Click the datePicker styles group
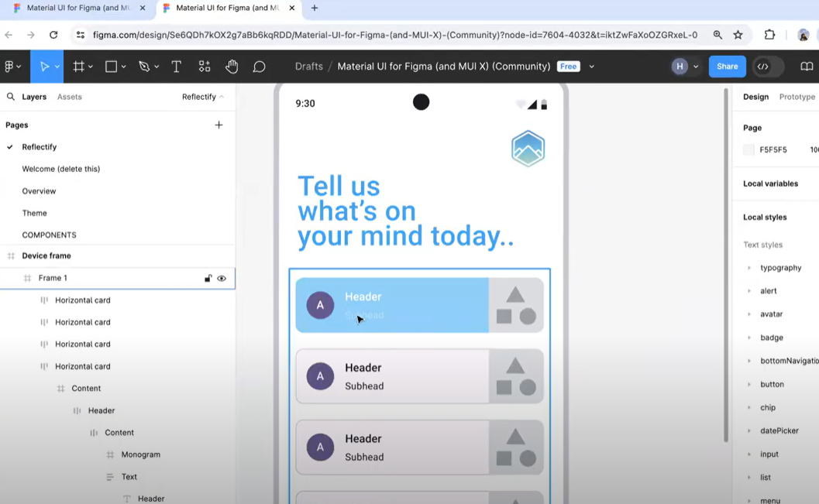Screen dimensions: 819x504 [x=779, y=430]
